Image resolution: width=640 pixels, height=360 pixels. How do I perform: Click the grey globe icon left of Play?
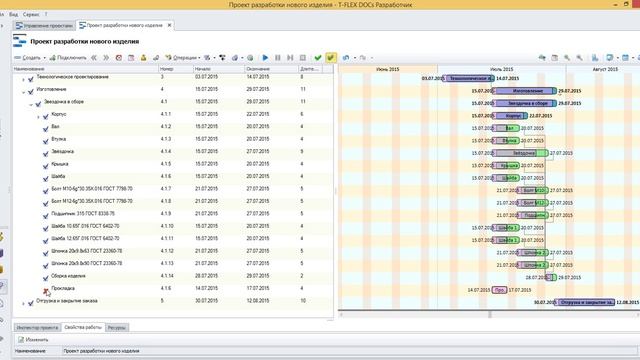pyautogui.click(x=250, y=58)
